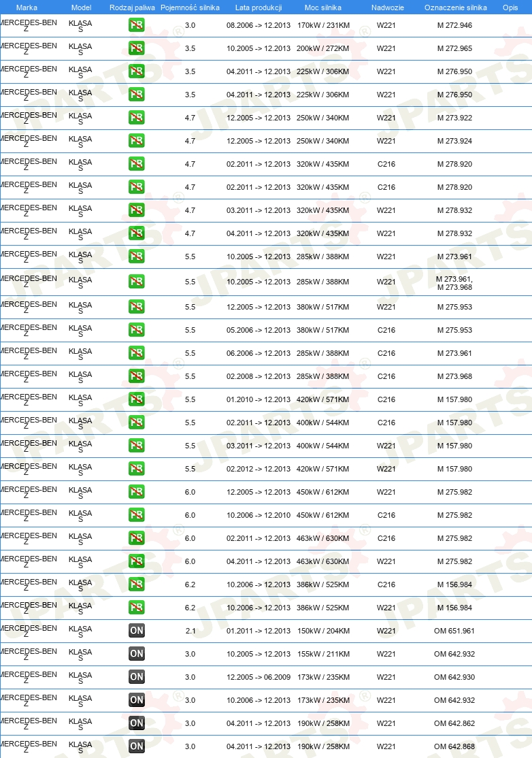Click the Lata produkcji column header
Screen dimensions: 532x758
[259, 7]
